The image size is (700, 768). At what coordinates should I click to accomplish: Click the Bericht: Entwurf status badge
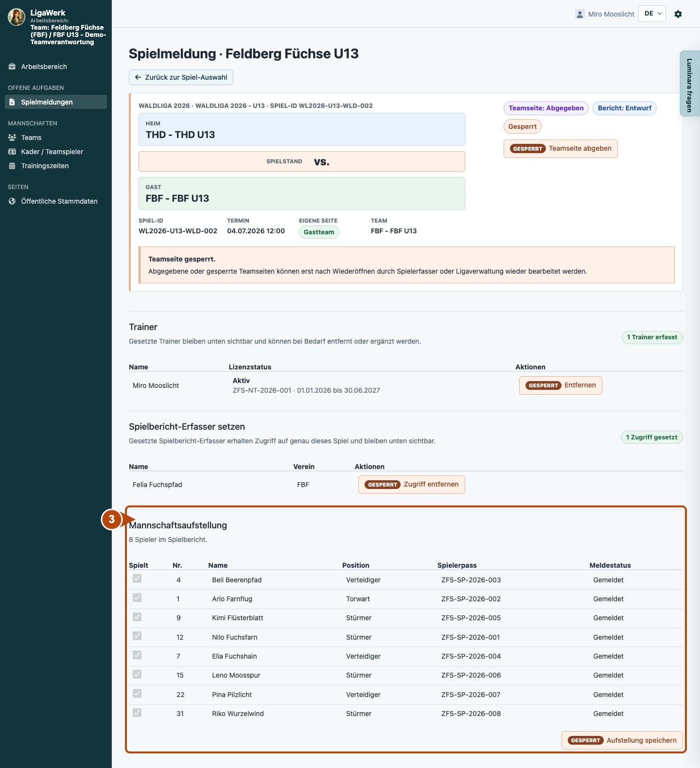pos(625,108)
